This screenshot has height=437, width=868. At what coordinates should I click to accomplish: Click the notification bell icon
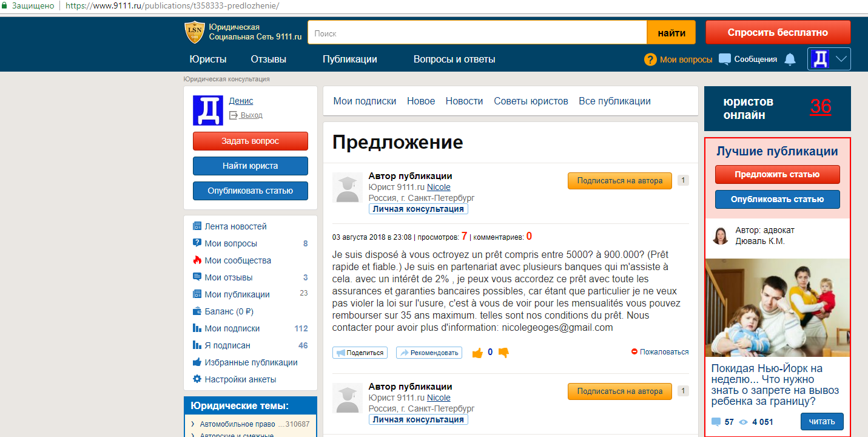click(x=790, y=59)
